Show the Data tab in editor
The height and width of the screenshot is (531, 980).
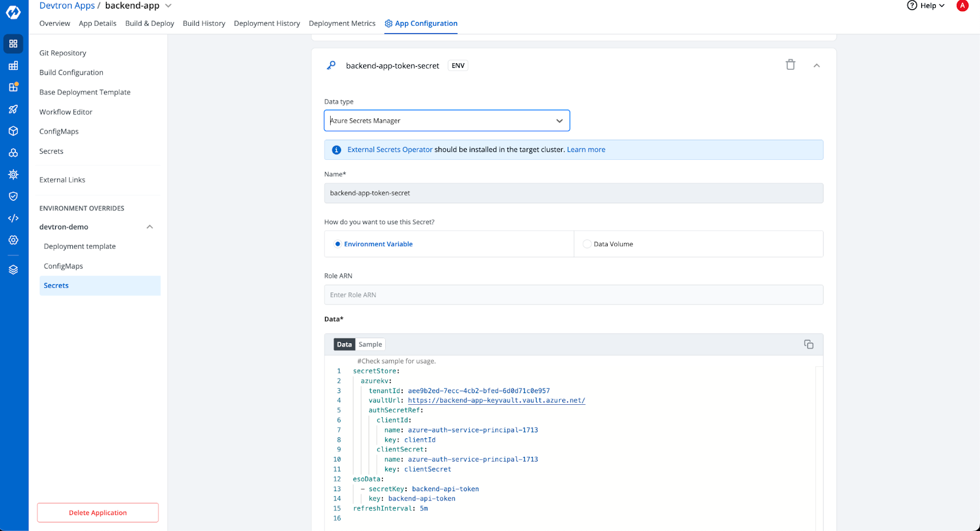pos(344,344)
